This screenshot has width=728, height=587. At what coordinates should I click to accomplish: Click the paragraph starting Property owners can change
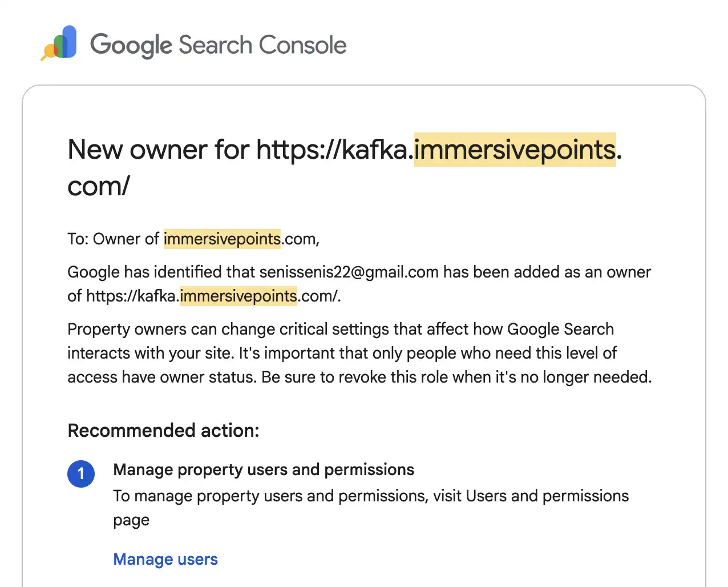click(x=359, y=353)
